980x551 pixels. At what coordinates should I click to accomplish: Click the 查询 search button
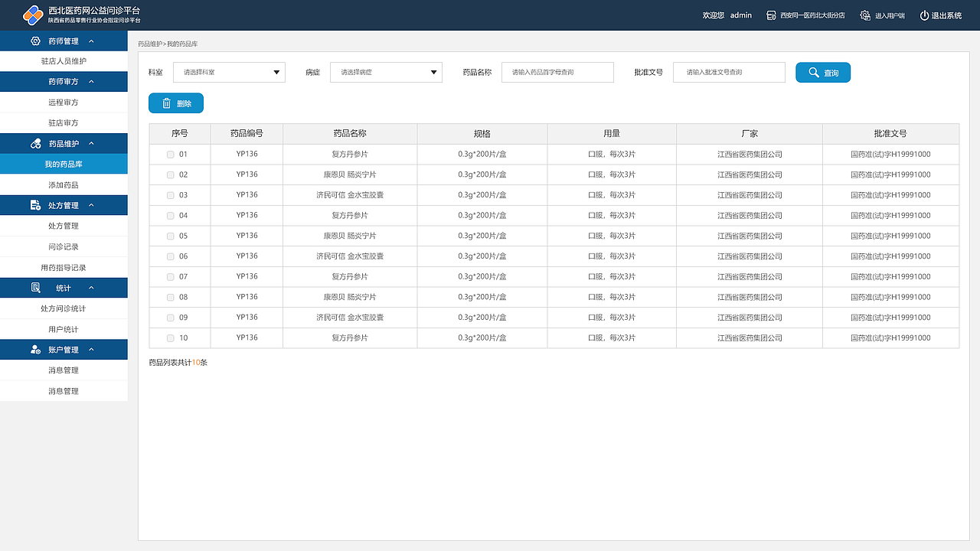823,73
